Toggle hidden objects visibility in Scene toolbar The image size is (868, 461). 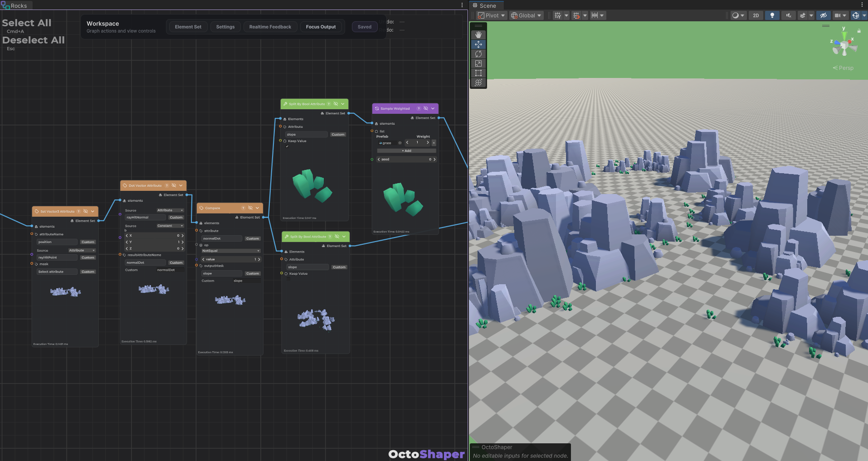(x=824, y=15)
